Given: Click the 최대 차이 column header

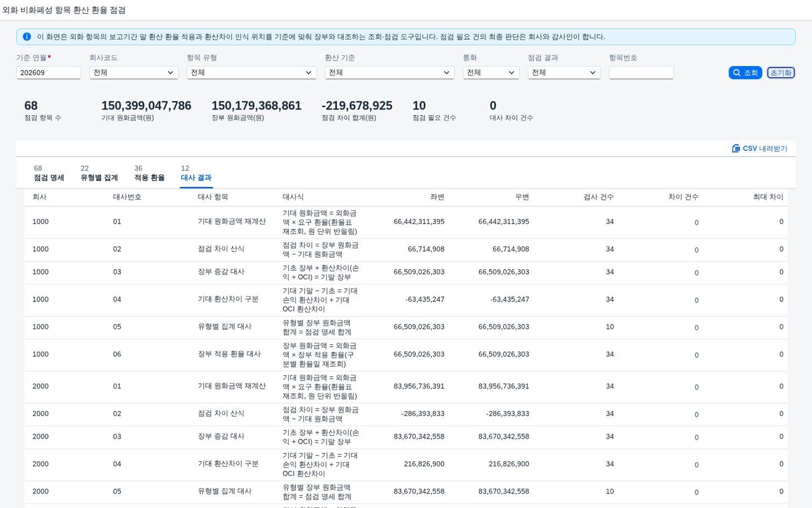Looking at the screenshot, I should click(768, 197).
